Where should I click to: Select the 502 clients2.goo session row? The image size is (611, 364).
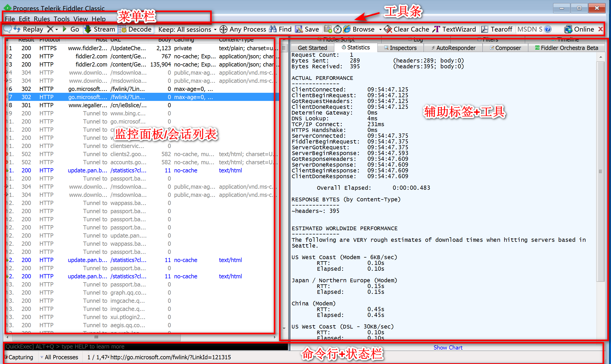click(x=142, y=154)
